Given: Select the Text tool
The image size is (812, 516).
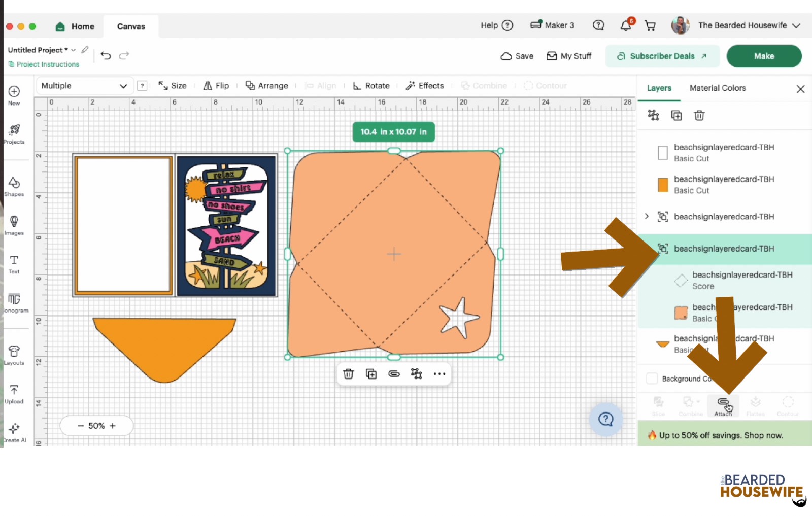Looking at the screenshot, I should [14, 264].
